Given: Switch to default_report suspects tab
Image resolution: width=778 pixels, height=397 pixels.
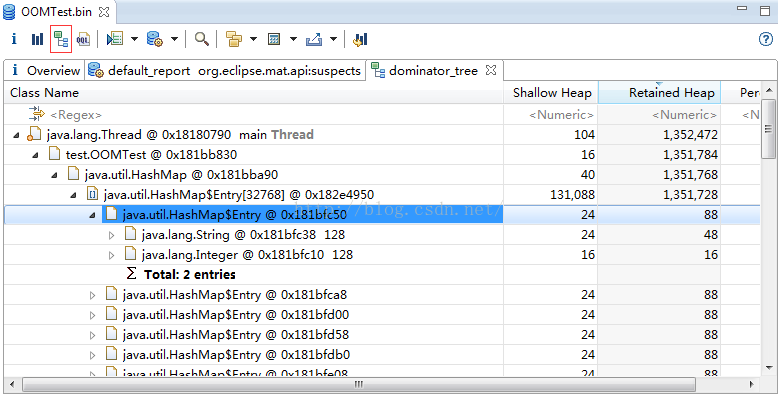Looking at the screenshot, I should tap(225, 70).
